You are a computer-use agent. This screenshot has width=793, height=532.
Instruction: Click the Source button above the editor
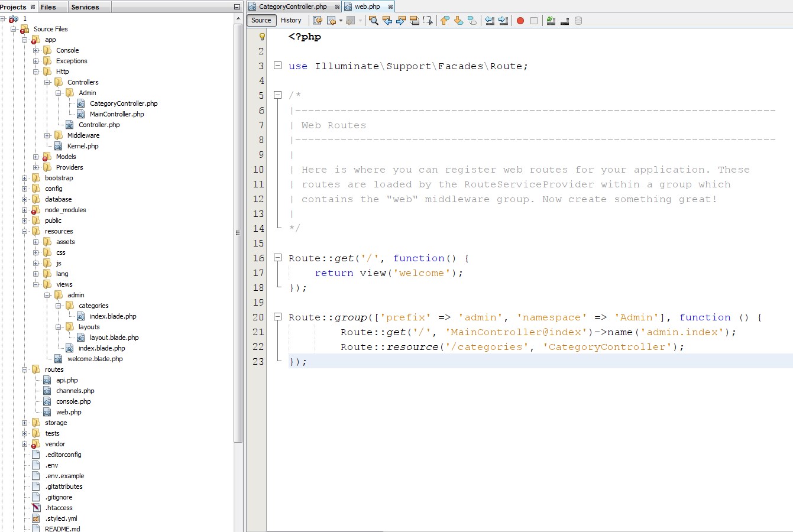tap(261, 20)
